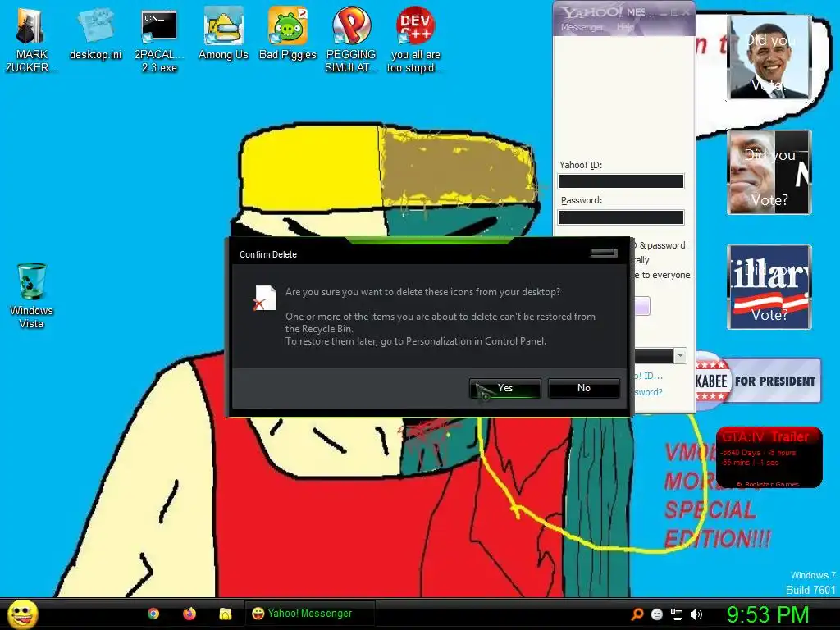
Task: Click the 'Are you sure you want to delete' message
Action: click(x=422, y=292)
